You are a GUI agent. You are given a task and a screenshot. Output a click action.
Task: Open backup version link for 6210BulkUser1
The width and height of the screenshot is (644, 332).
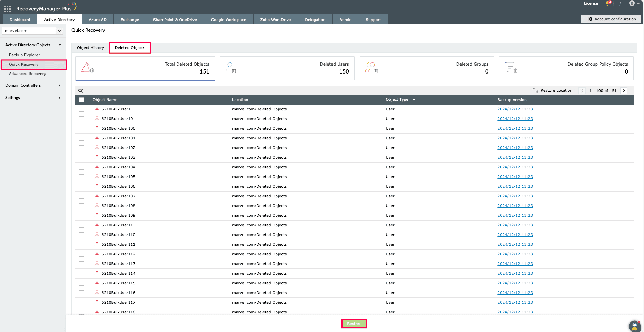pos(515,109)
